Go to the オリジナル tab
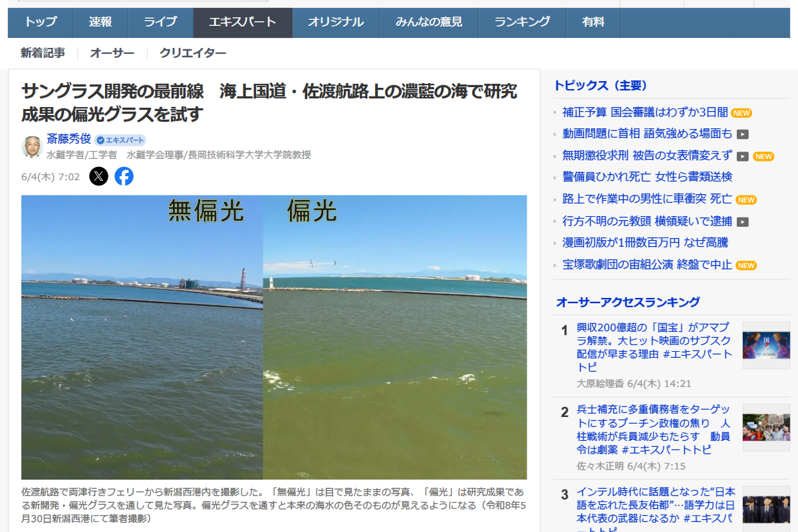The image size is (798, 532). point(336,22)
